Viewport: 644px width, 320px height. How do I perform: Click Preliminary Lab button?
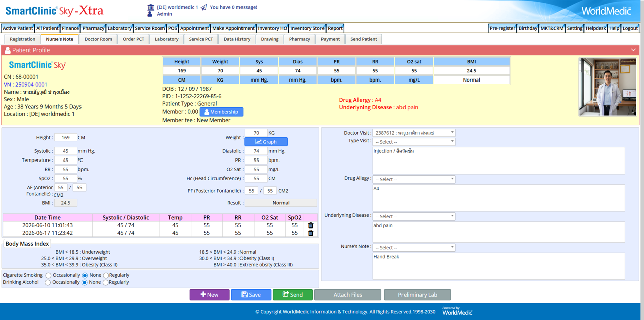pyautogui.click(x=418, y=295)
